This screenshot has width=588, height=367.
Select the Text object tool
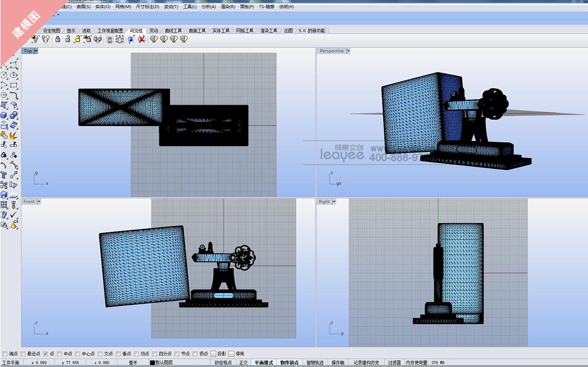(4, 175)
